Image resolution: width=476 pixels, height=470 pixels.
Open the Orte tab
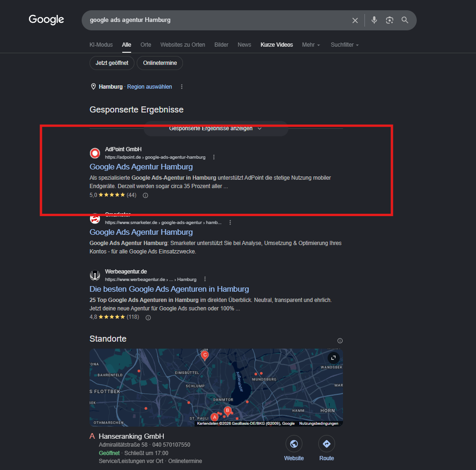pos(146,45)
